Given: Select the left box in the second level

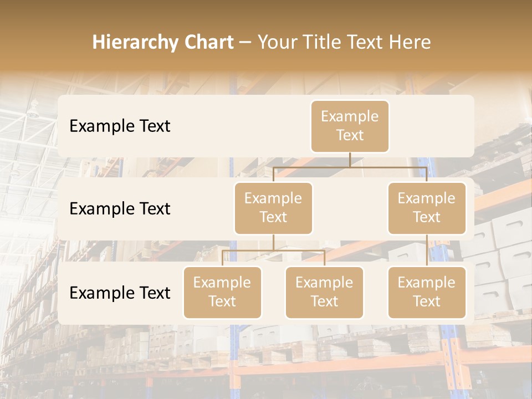Looking at the screenshot, I should [x=273, y=208].
